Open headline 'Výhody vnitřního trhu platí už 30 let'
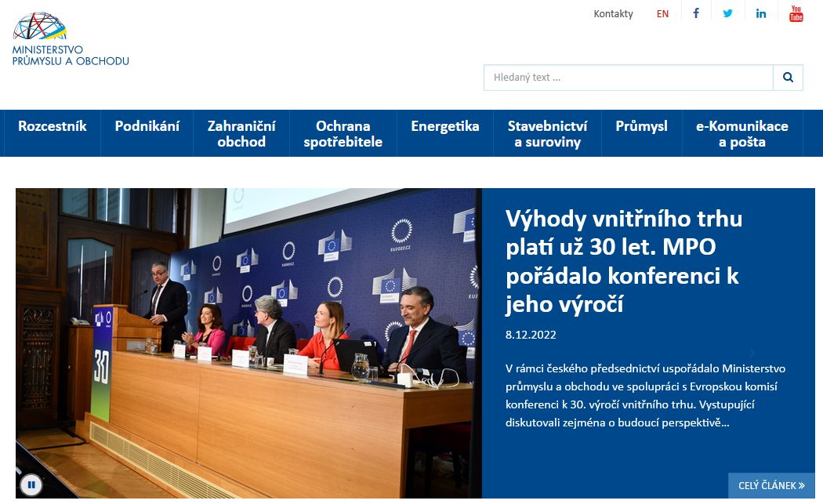The height and width of the screenshot is (504, 823). (x=624, y=261)
